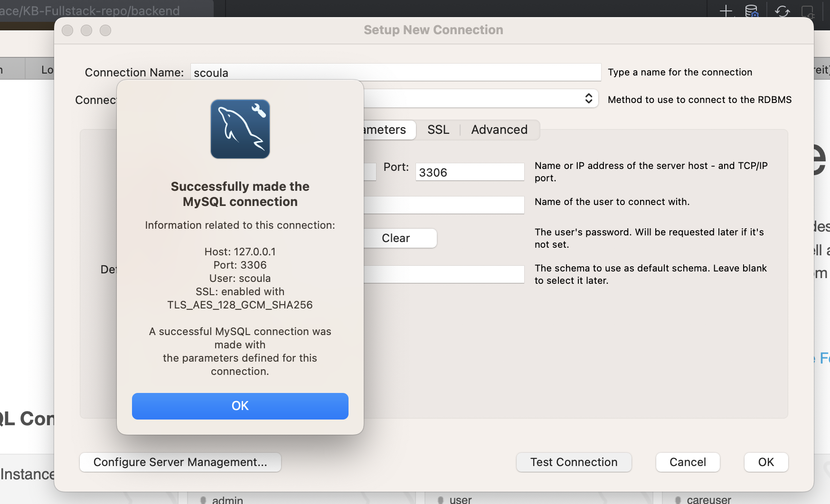Click the 'Port: 3306' line in alert
Screen dimensions: 830x504
pyautogui.click(x=240, y=265)
